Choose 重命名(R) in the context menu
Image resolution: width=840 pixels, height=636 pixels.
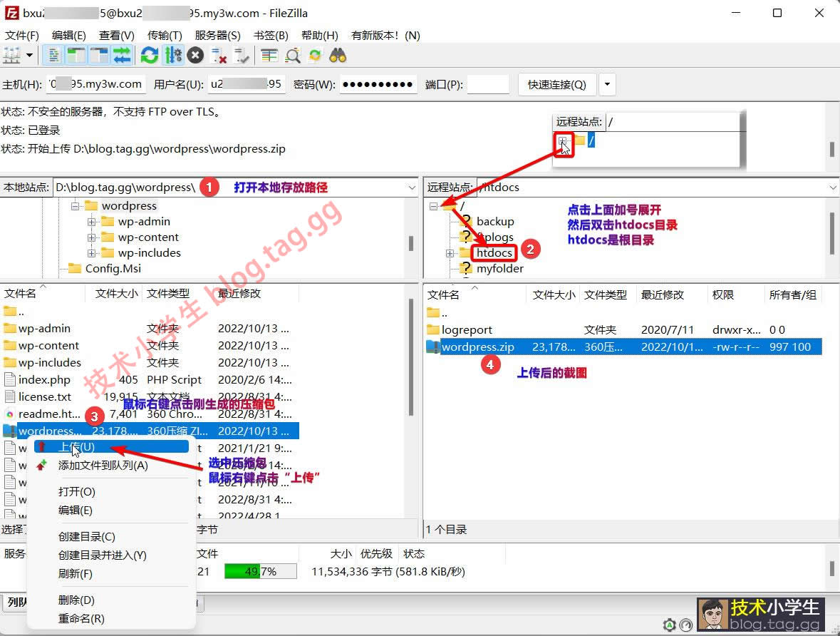pyautogui.click(x=81, y=618)
